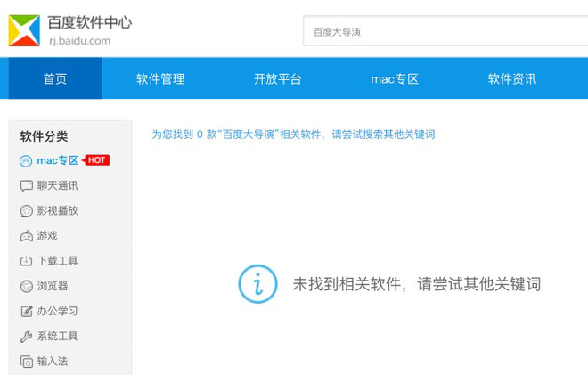Open the 软件管理 navigation tab

(160, 78)
